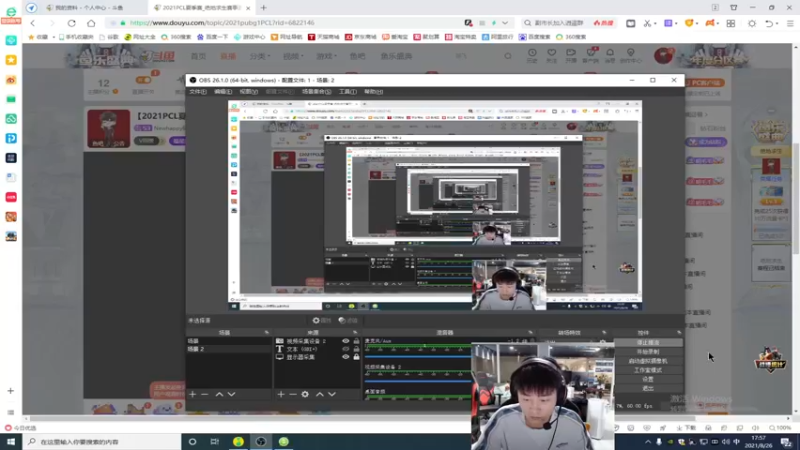Open the OBS icon in the taskbar
800x450 pixels.
261,441
